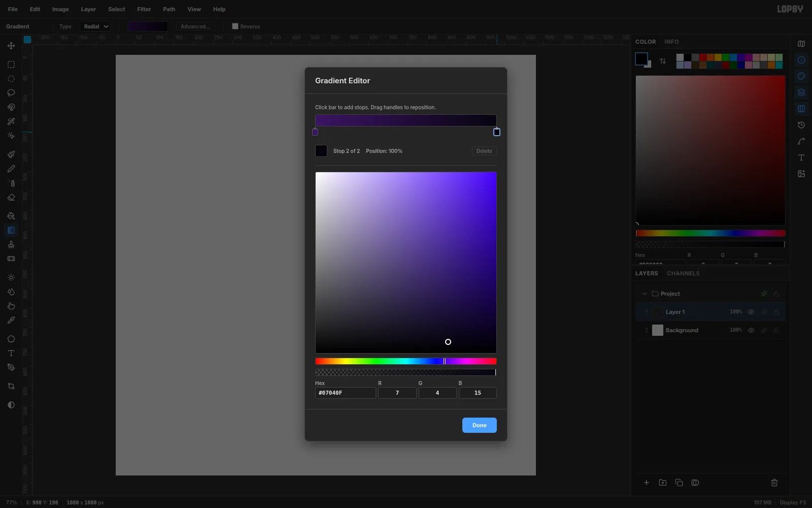The image size is (812, 508).
Task: Toggle effects icon on Background layer
Action: click(764, 330)
